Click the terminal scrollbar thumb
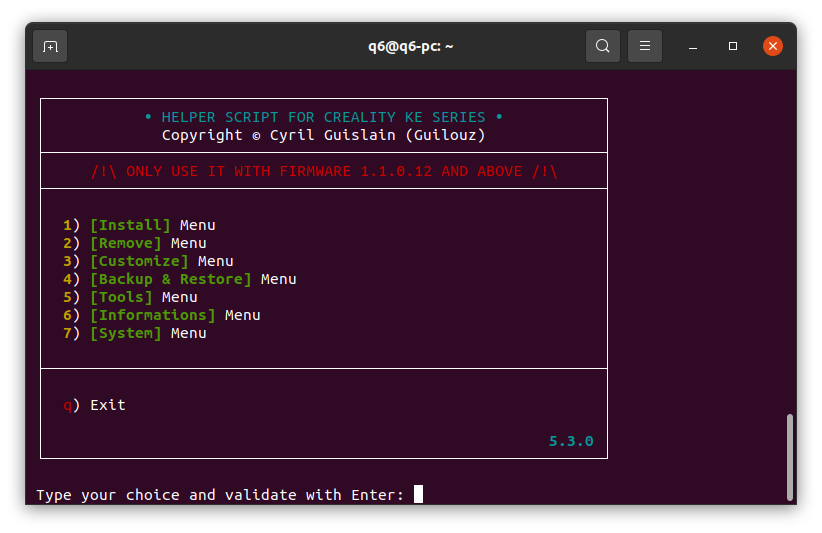The width and height of the screenshot is (822, 533). pyautogui.click(x=789, y=456)
